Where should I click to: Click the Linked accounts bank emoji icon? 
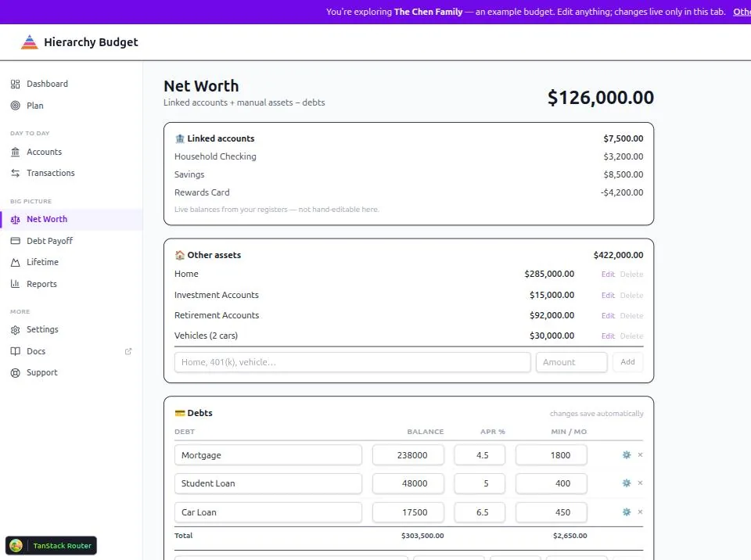click(180, 138)
